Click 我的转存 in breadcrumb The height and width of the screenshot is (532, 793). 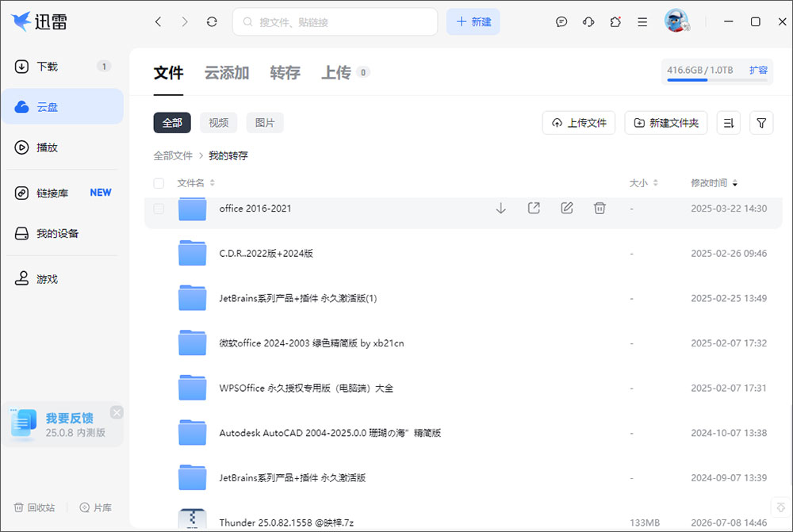tap(228, 155)
